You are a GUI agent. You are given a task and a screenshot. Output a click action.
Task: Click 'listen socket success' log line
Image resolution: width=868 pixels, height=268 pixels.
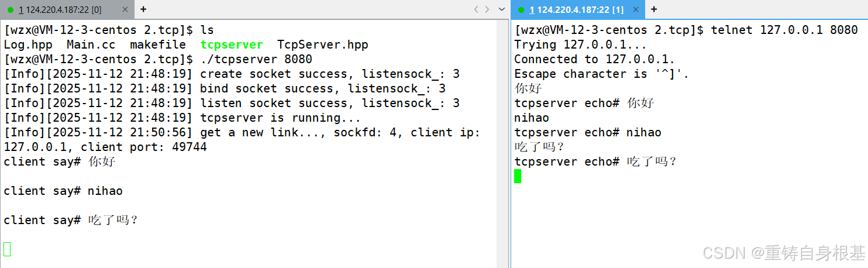(232, 103)
